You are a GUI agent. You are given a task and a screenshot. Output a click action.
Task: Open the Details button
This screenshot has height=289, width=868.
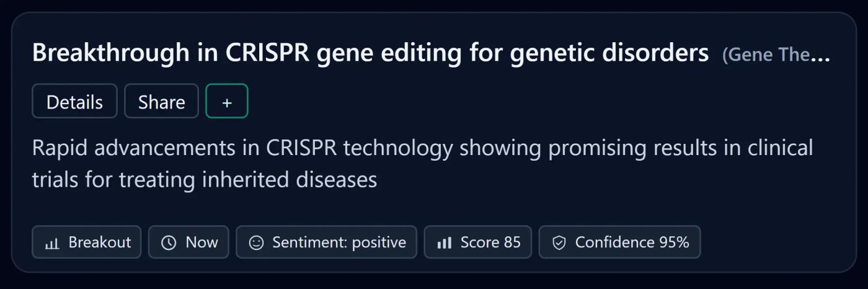[x=74, y=101]
